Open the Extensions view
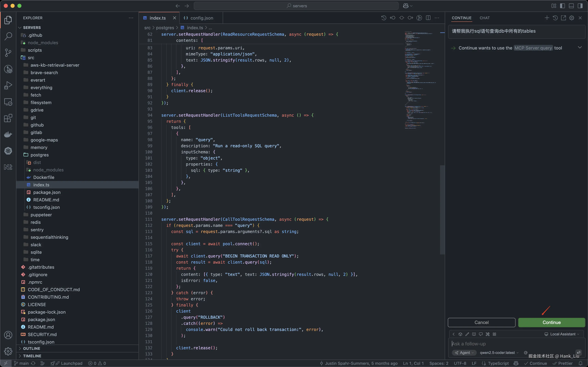The width and height of the screenshot is (588, 367). click(8, 118)
